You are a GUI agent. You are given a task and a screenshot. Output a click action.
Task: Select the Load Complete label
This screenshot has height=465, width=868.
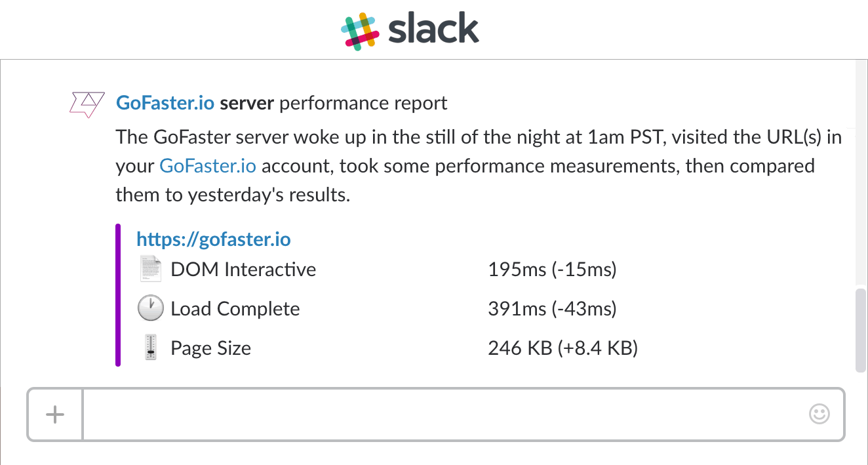[235, 309]
